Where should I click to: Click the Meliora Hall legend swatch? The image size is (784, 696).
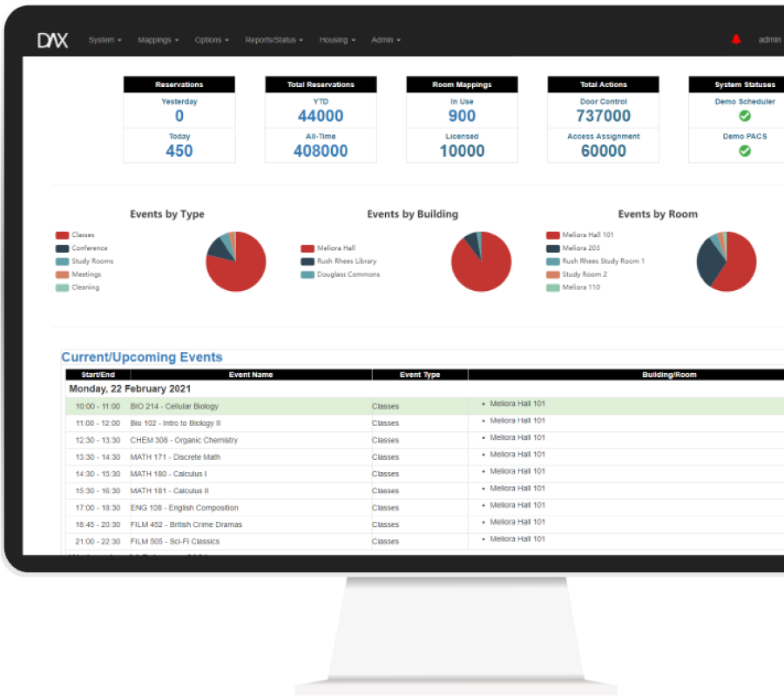[x=308, y=248]
